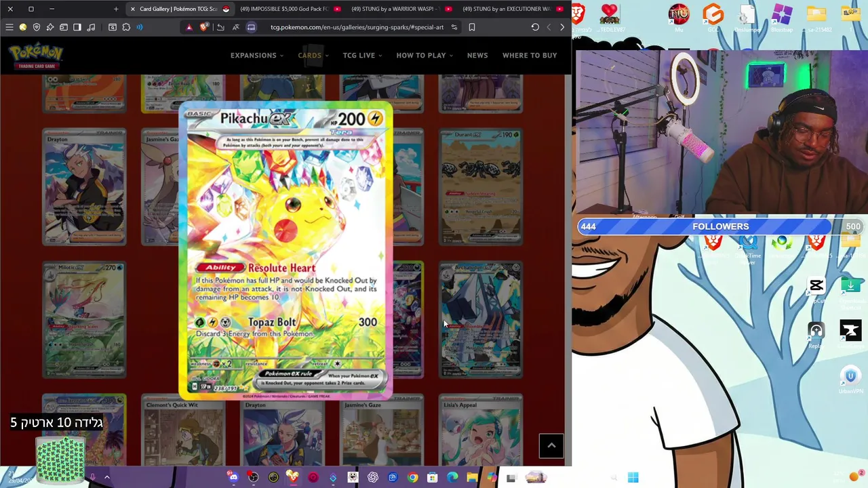This screenshot has height=488, width=868.
Task: Expand the How to Play dropdown
Action: [x=425, y=56]
